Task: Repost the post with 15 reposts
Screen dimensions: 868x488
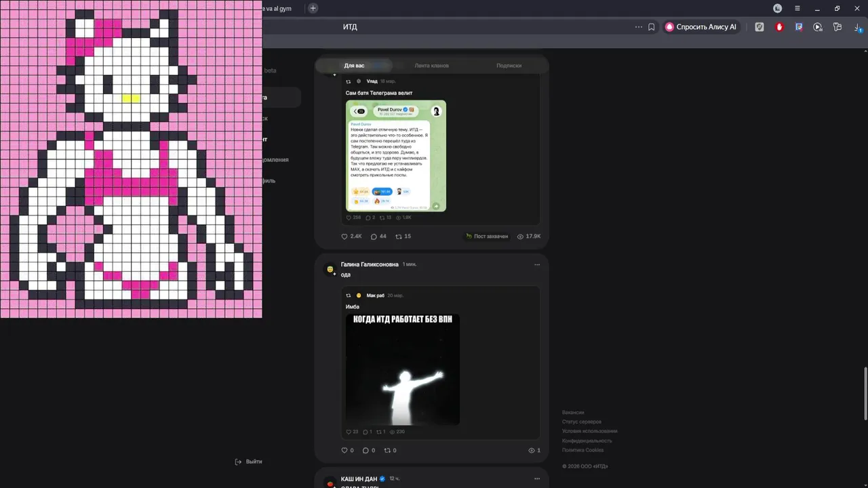Action: [x=403, y=237]
